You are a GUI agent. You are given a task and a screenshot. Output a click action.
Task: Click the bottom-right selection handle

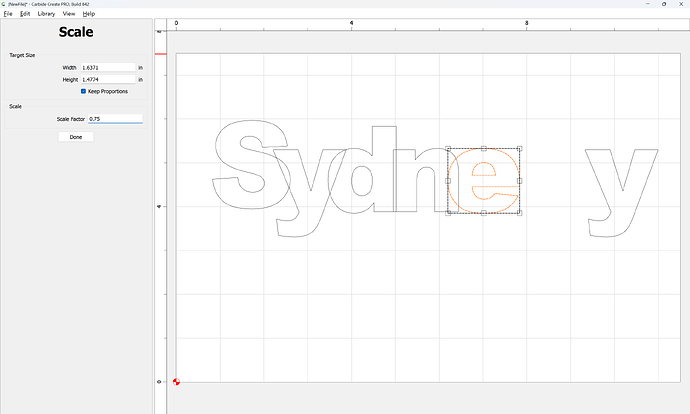(x=520, y=213)
